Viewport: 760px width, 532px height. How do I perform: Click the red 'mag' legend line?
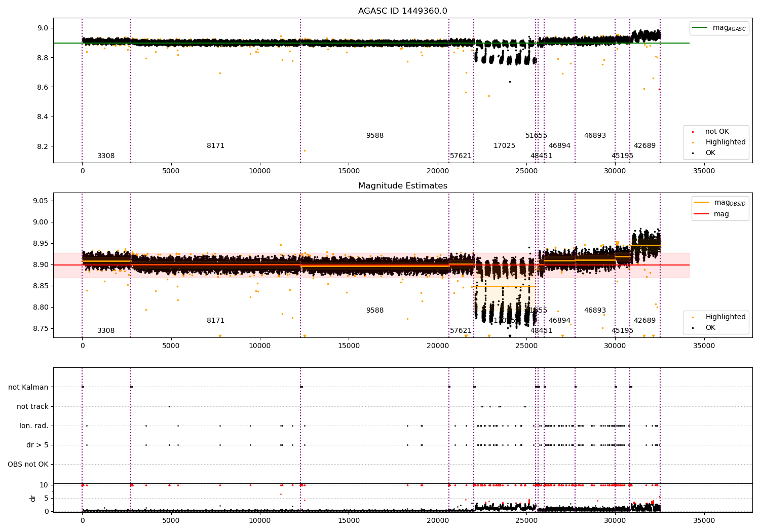tap(701, 214)
